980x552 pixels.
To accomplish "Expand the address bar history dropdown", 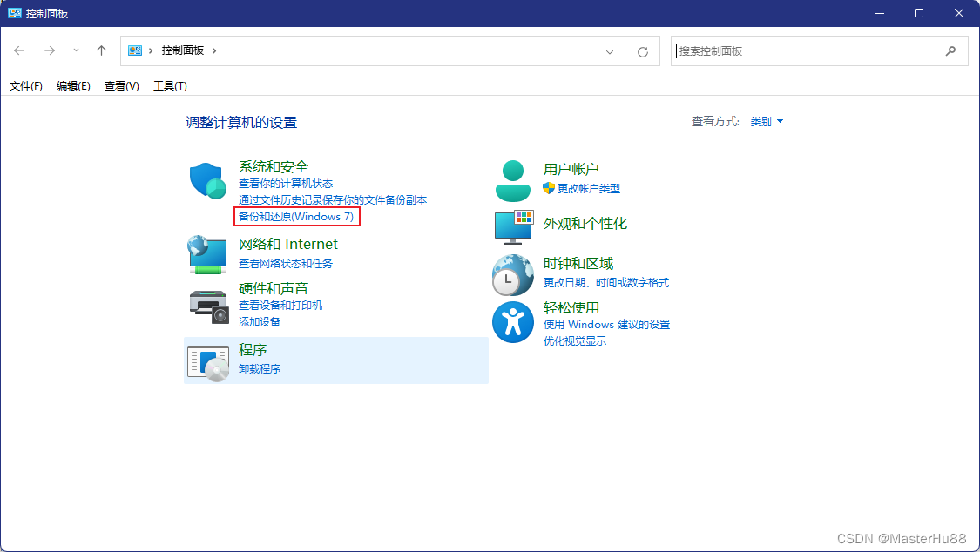I will tap(610, 52).
